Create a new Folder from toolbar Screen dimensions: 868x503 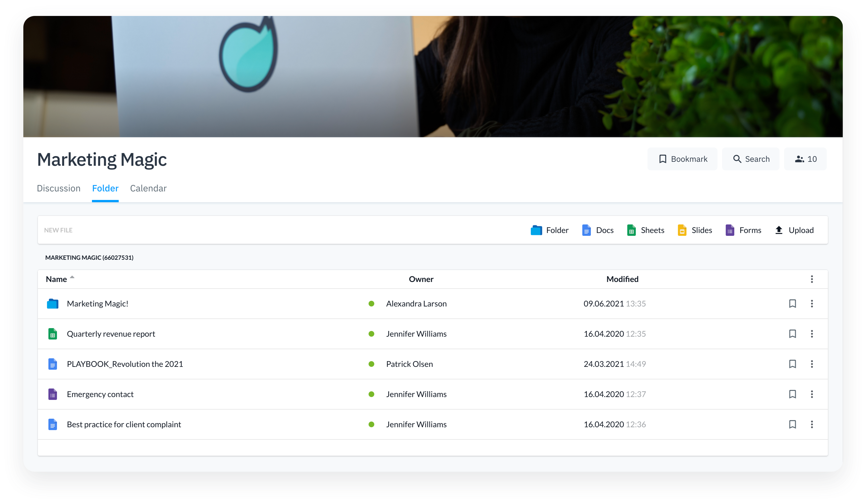click(x=549, y=230)
